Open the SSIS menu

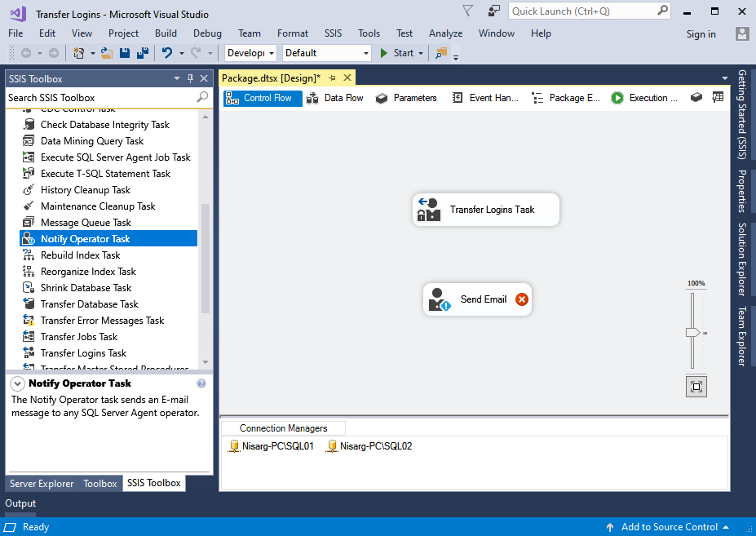[x=334, y=33]
